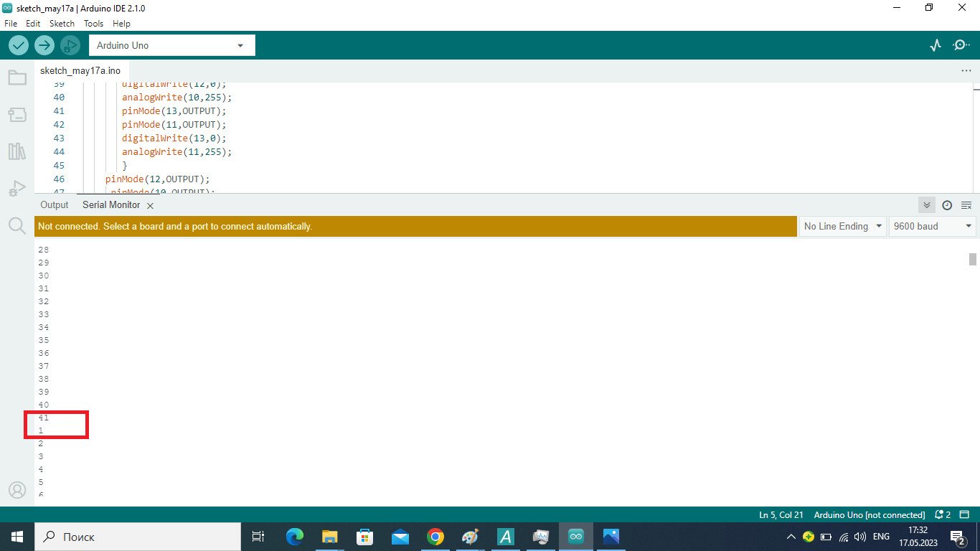
Task: Click line number 42 in editor gutter
Action: pos(59,125)
